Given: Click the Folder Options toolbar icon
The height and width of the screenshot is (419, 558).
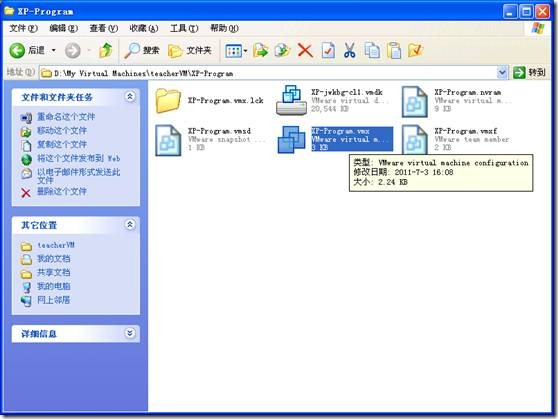Looking at the screenshot, I should point(416,51).
